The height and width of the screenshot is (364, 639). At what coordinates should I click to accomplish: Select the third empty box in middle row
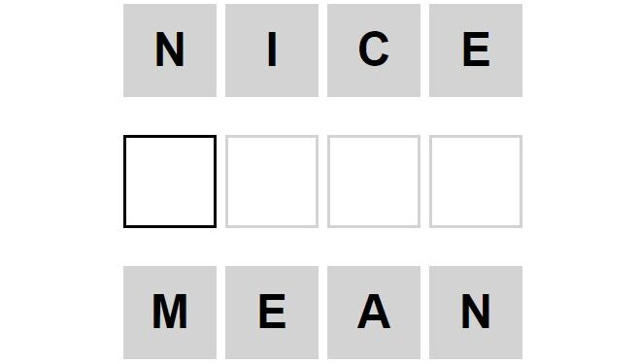(374, 182)
